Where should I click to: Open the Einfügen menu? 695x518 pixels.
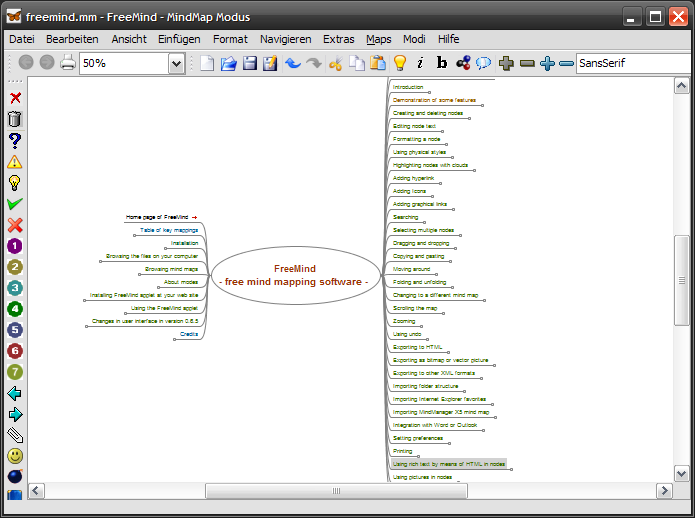coord(179,39)
